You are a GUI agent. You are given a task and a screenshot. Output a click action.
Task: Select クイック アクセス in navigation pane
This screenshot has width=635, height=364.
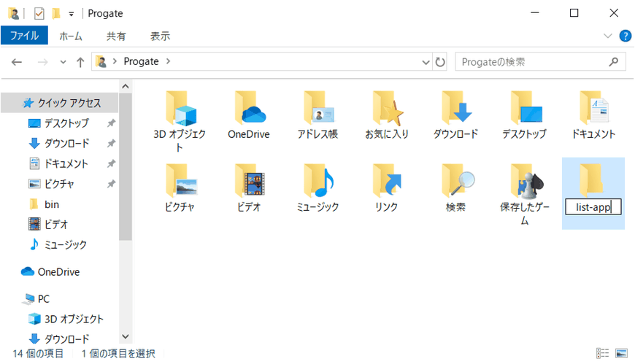pyautogui.click(x=60, y=103)
